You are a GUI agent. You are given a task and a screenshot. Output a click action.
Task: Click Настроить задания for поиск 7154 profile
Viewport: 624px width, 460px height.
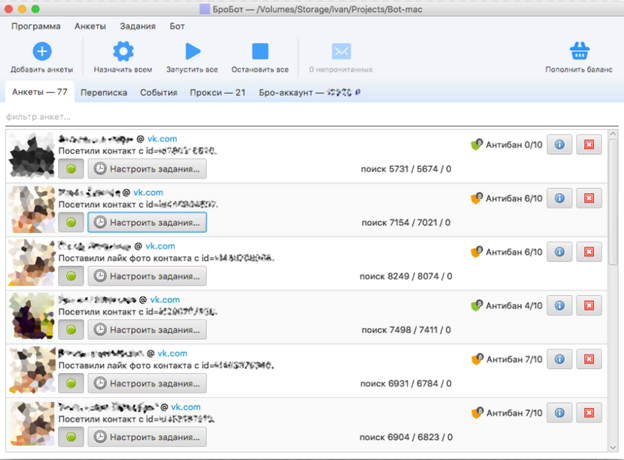[147, 222]
